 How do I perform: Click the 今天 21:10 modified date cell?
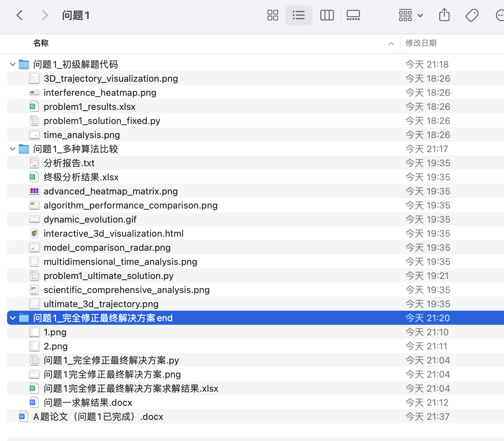427,332
